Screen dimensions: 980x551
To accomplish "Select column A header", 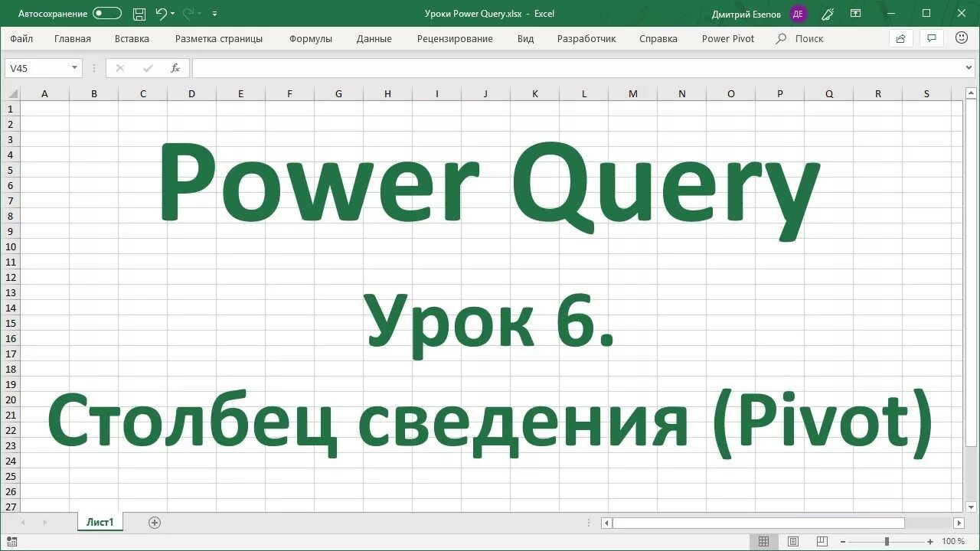I will pos(44,94).
